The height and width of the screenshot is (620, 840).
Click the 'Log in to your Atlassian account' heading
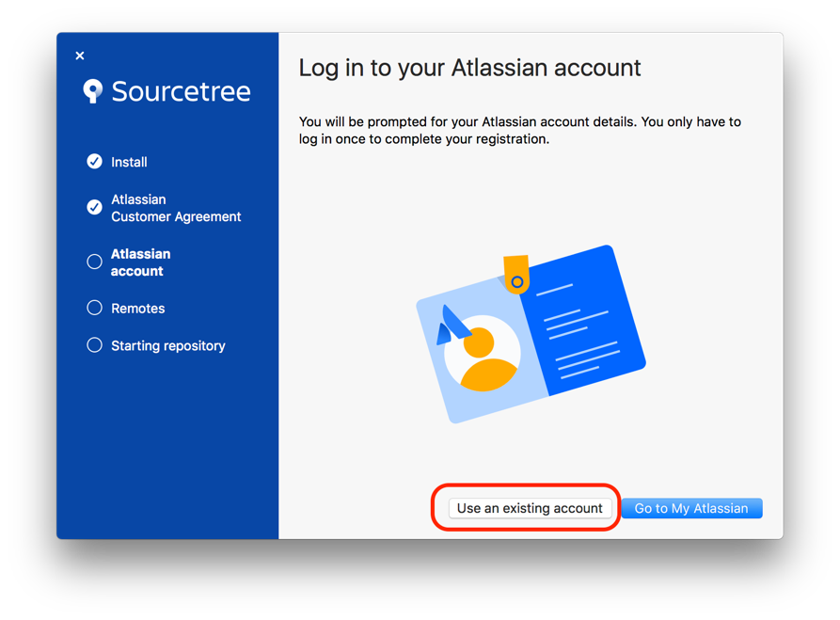tap(469, 68)
